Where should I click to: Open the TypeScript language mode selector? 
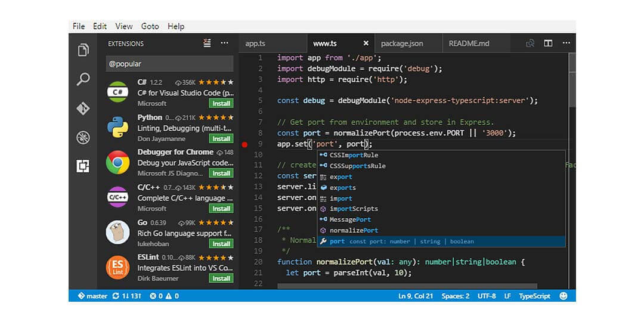[534, 296]
